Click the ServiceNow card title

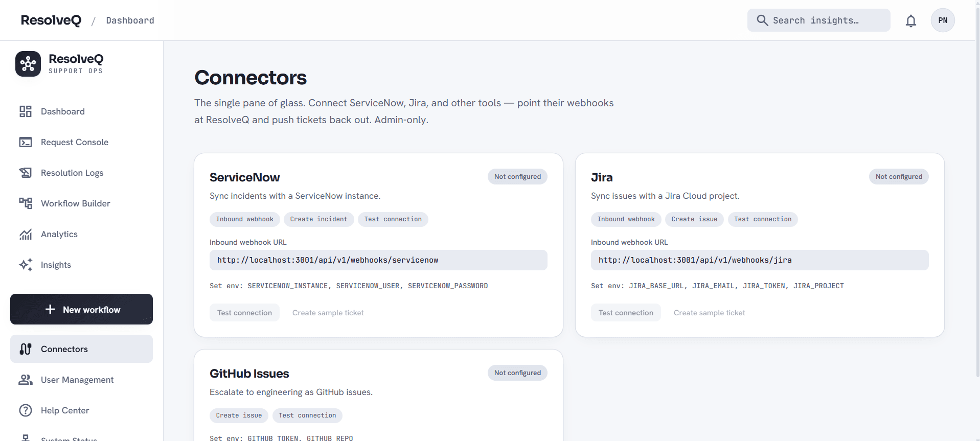pyautogui.click(x=244, y=177)
